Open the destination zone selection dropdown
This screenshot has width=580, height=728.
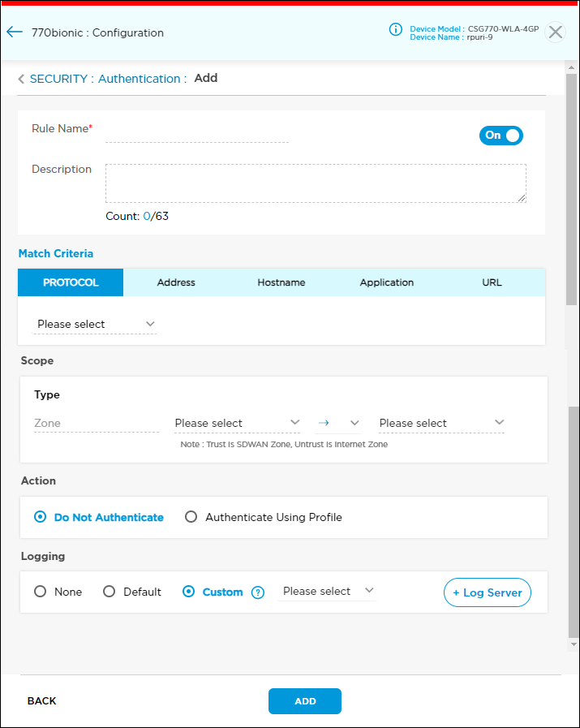click(440, 423)
